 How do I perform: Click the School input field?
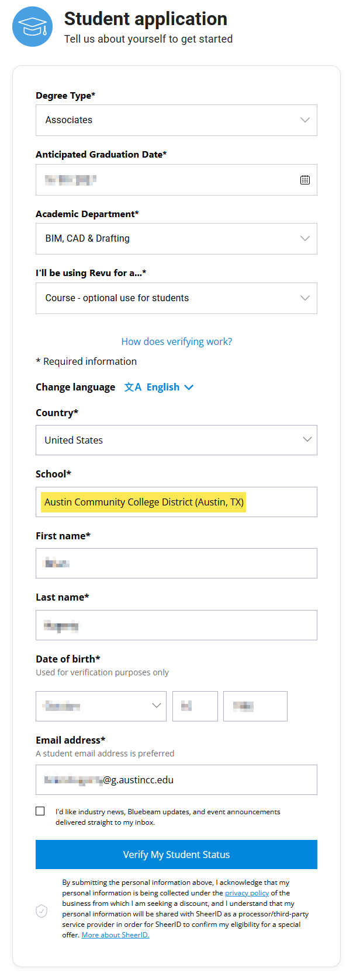click(x=176, y=502)
